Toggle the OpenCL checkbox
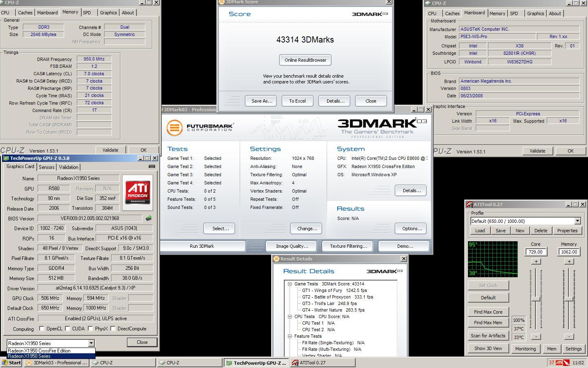 click(x=42, y=329)
